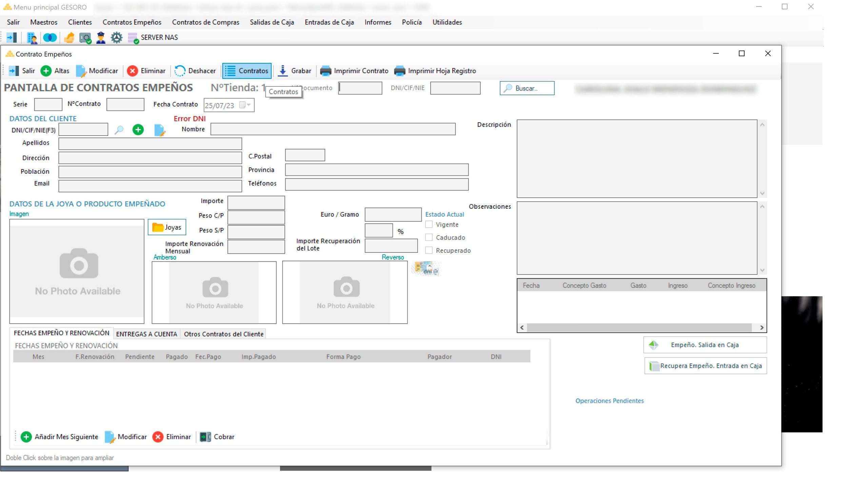This screenshot has width=868, height=488.
Task: Click the police officer toolbar icon
Action: pyautogui.click(x=101, y=37)
